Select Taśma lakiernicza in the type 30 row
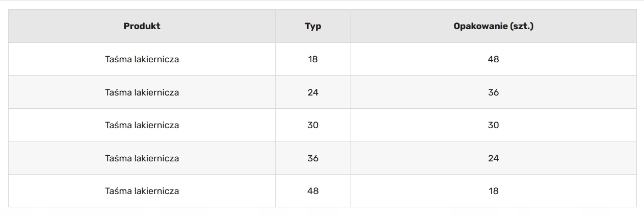The image size is (644, 216). (142, 125)
